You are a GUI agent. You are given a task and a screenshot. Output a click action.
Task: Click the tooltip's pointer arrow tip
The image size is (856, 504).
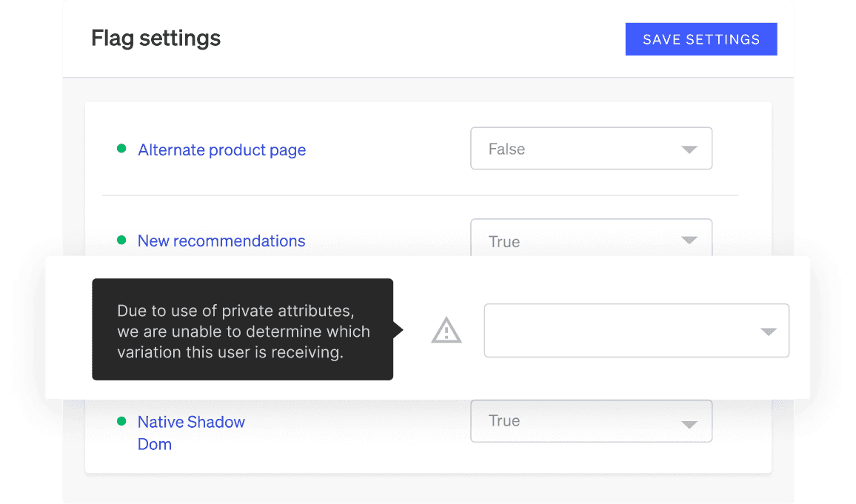[x=401, y=330]
